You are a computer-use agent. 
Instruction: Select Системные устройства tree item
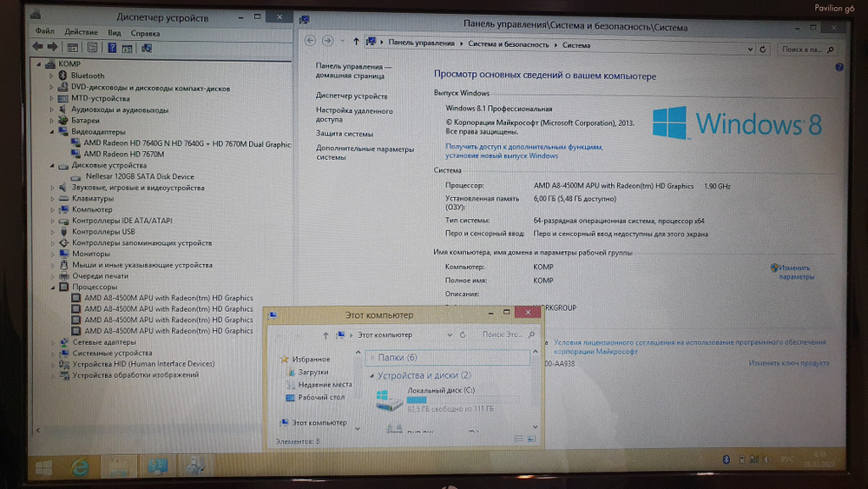pyautogui.click(x=112, y=353)
